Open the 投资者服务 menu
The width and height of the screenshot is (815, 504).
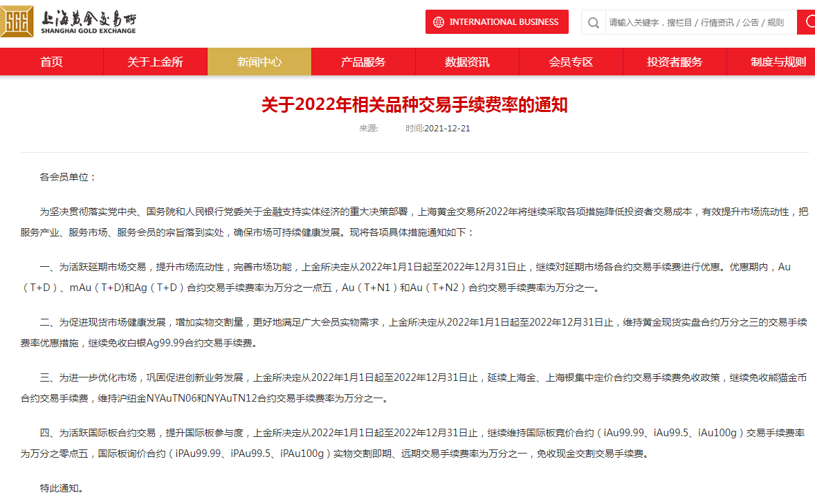click(675, 62)
